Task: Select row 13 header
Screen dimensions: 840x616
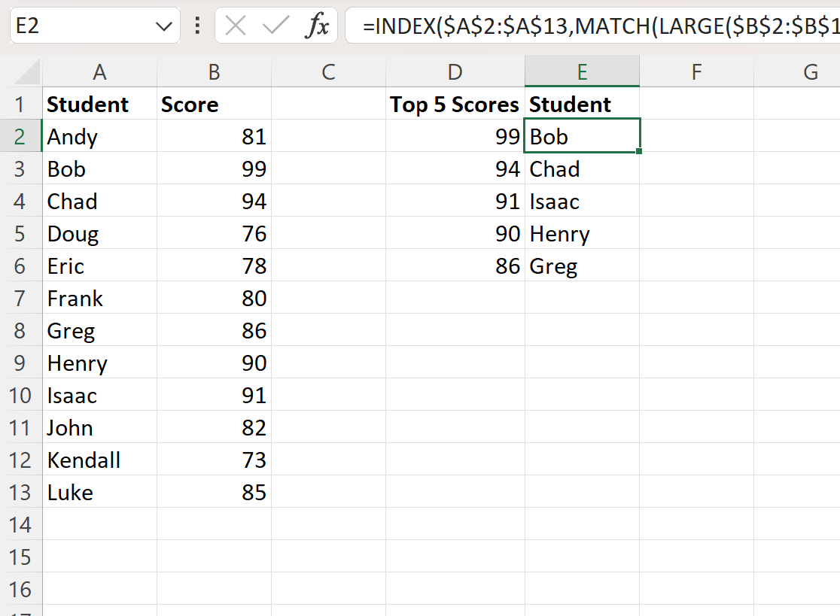Action: [x=20, y=493]
